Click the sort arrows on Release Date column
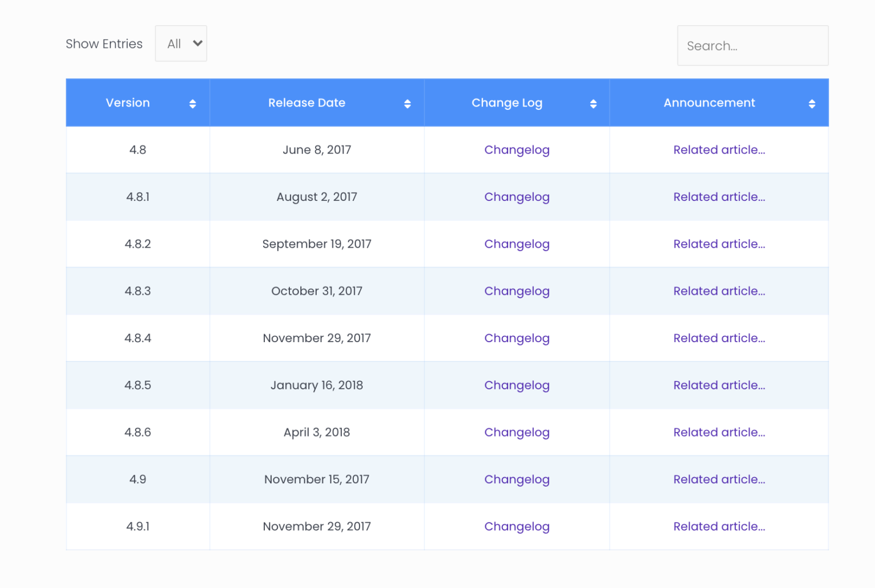Viewport: 875px width, 588px height. [x=407, y=103]
